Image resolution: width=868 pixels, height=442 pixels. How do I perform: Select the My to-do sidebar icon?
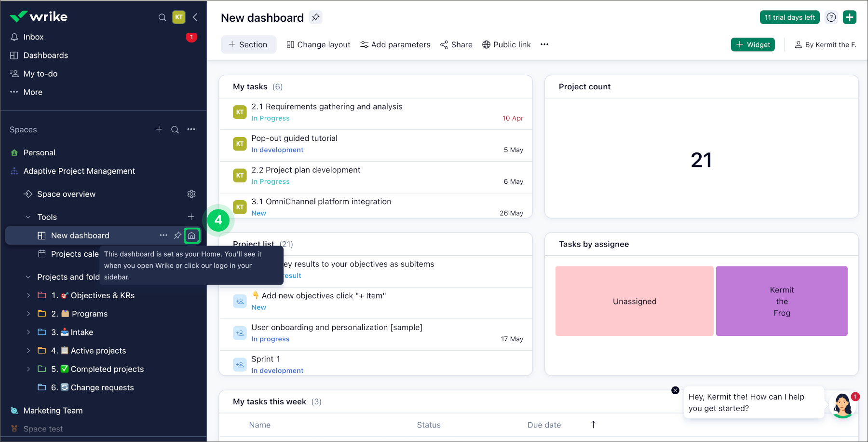pyautogui.click(x=14, y=73)
